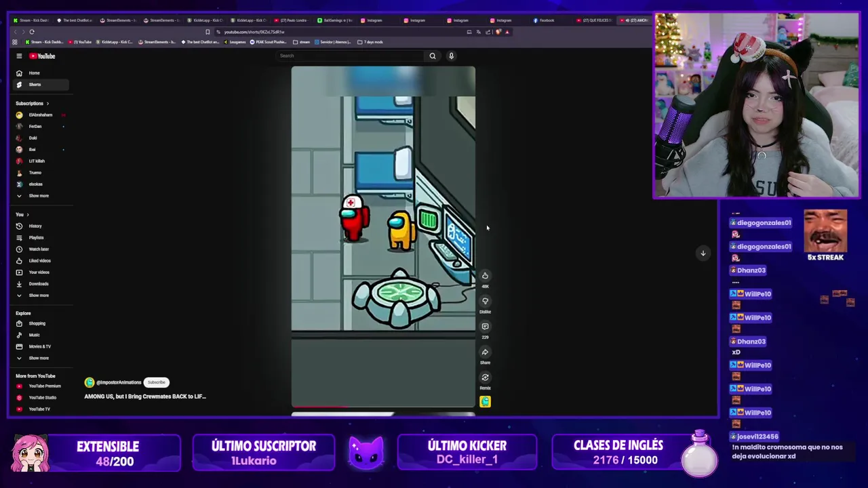Bookmark page with address bar icon
Image resolution: width=868 pixels, height=488 pixels.
(208, 32)
